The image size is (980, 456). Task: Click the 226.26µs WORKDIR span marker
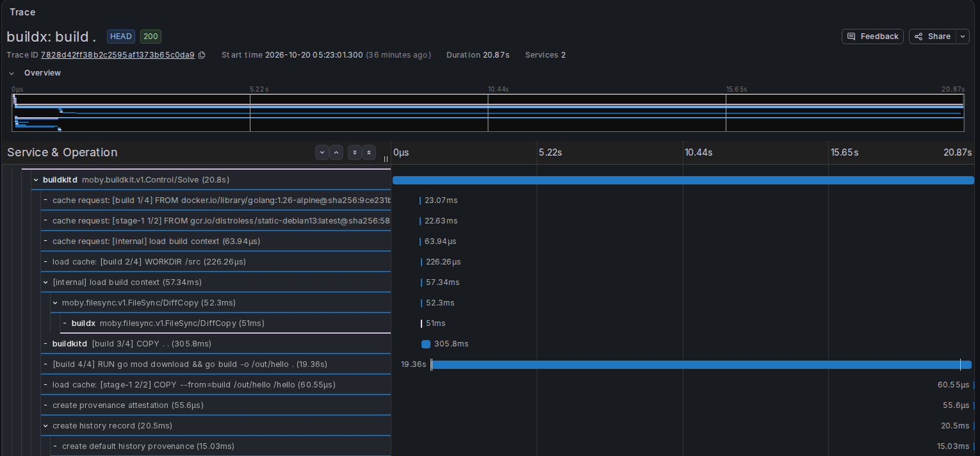pyautogui.click(x=421, y=262)
